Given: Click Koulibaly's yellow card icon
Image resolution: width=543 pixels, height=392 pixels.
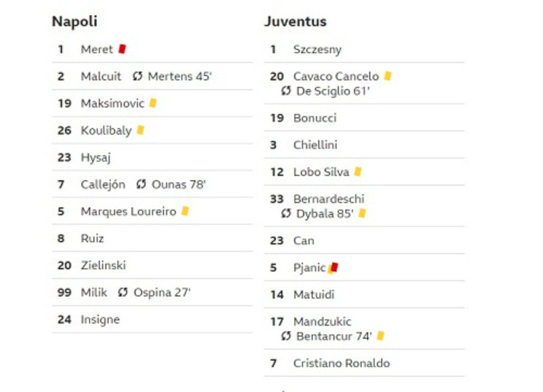Looking at the screenshot, I should pos(140,130).
